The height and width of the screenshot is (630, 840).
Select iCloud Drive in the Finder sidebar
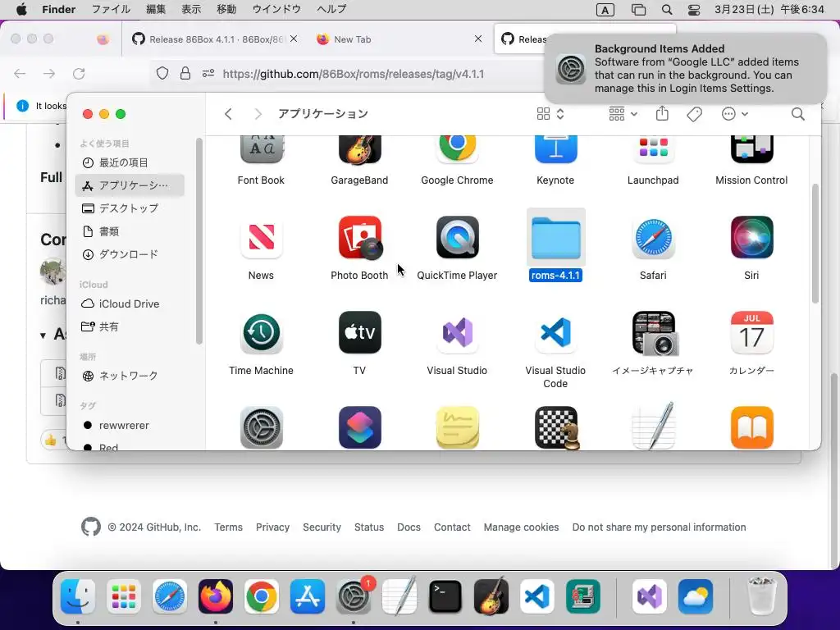[x=130, y=304]
